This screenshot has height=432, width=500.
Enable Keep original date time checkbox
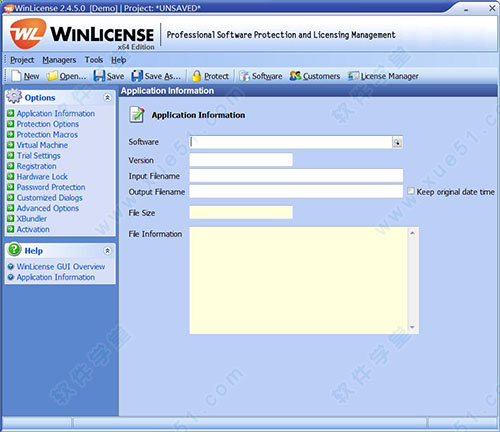coord(411,191)
